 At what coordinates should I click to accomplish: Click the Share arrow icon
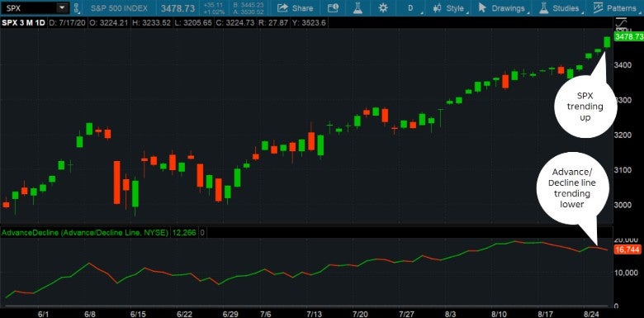click(282, 7)
